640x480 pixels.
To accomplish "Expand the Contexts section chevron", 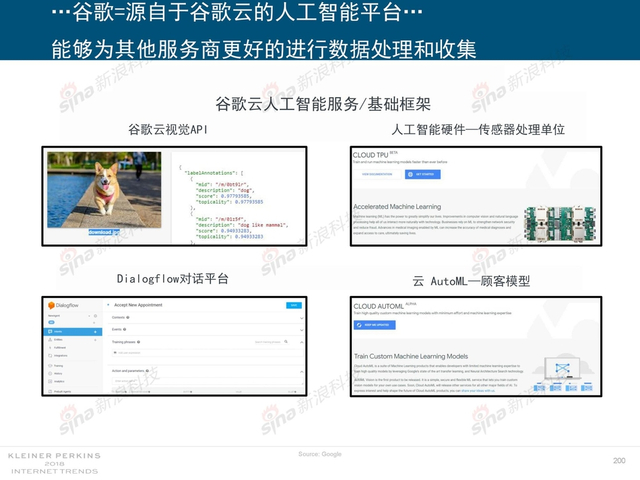I will pyautogui.click(x=302, y=318).
